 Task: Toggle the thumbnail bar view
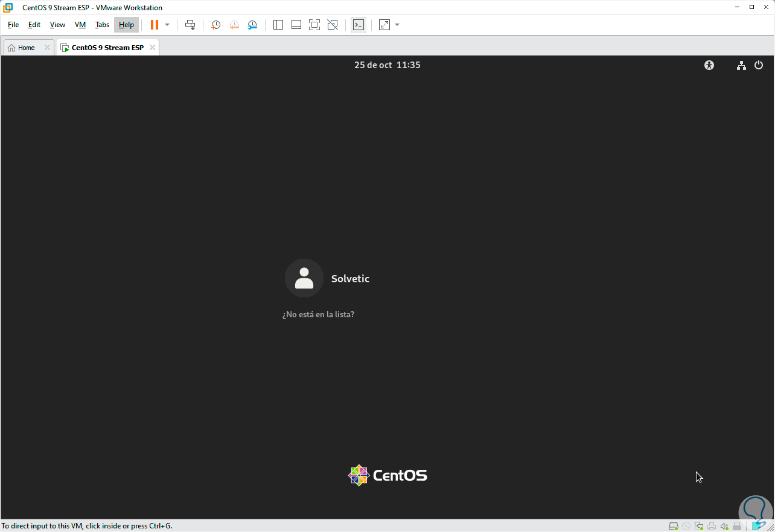[x=296, y=25]
